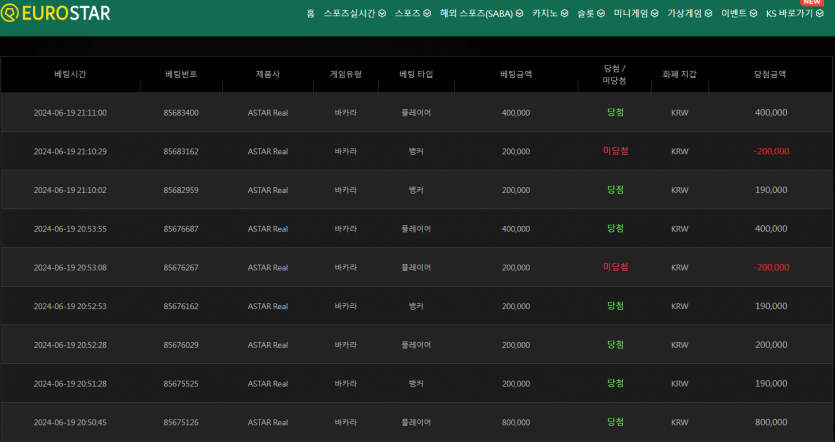Open the 이벤트 menu

coord(734,13)
